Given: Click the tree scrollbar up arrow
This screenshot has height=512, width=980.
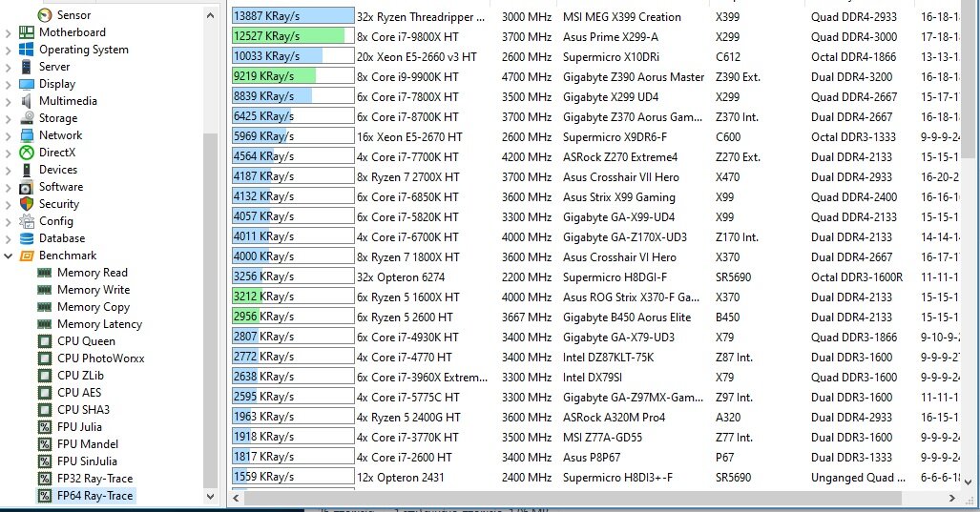Looking at the screenshot, I should click(210, 15).
